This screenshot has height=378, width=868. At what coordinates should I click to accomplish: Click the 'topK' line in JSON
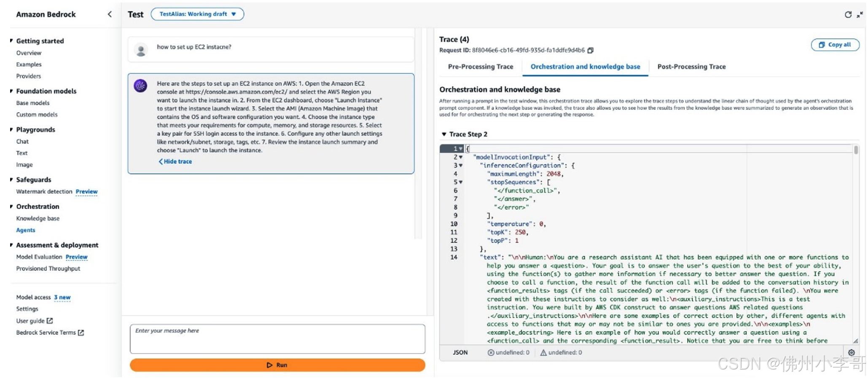pos(508,232)
